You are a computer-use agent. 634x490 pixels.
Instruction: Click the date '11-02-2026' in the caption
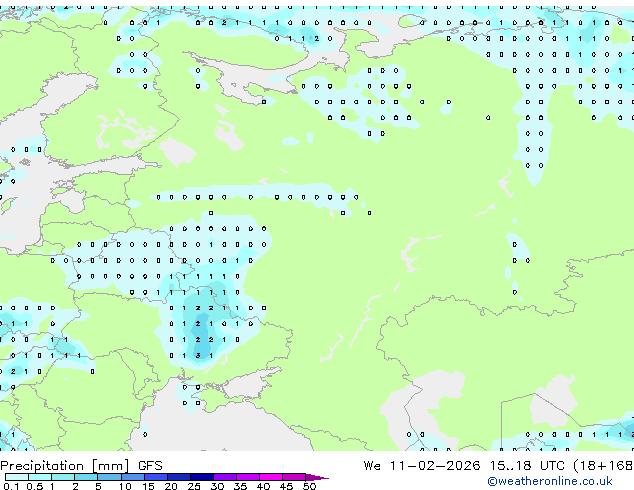[435, 466]
